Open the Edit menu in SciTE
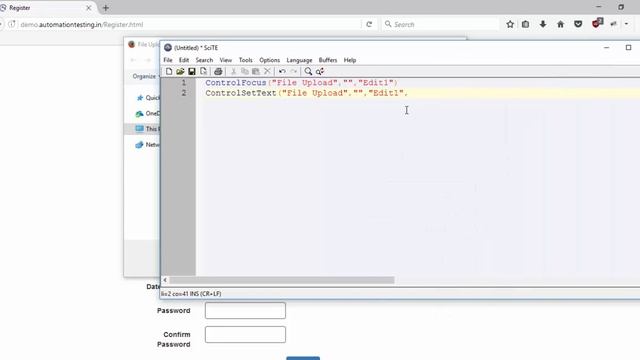The height and width of the screenshot is (360, 640). coord(184,60)
